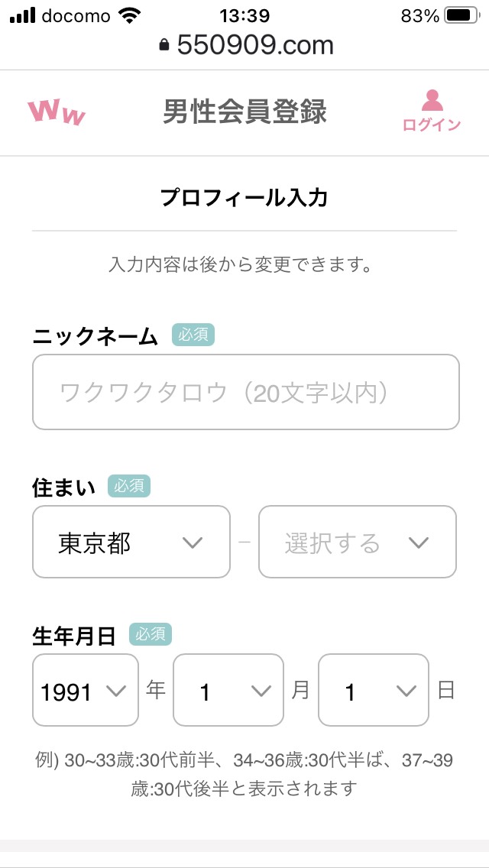This screenshot has width=489, height=868.
Task: Click the 必須 badge beside 生年月日
Action: pyautogui.click(x=150, y=634)
